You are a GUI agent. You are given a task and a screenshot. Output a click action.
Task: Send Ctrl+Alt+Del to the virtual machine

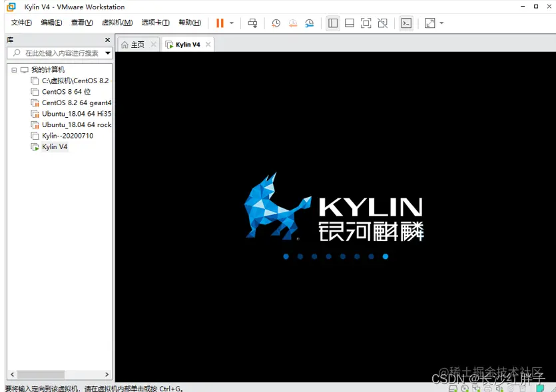[x=252, y=23]
